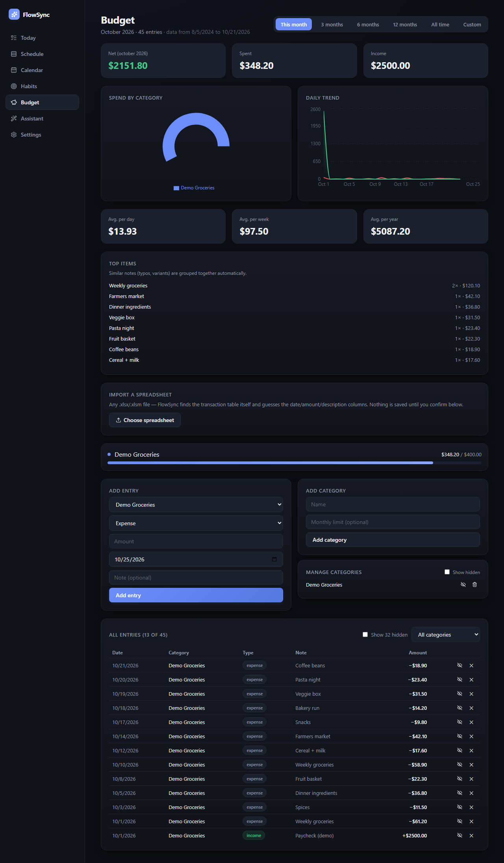Click the Add category button
Image resolution: width=504 pixels, height=863 pixels.
coord(393,540)
